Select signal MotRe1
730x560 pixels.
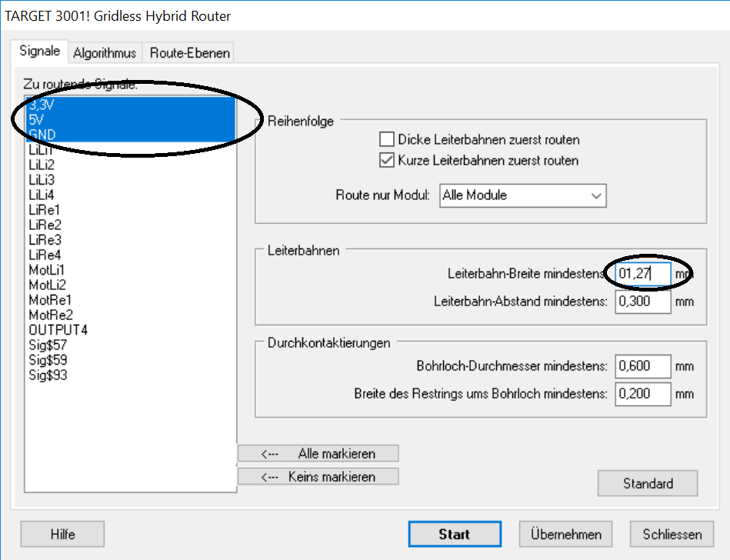coord(130,300)
